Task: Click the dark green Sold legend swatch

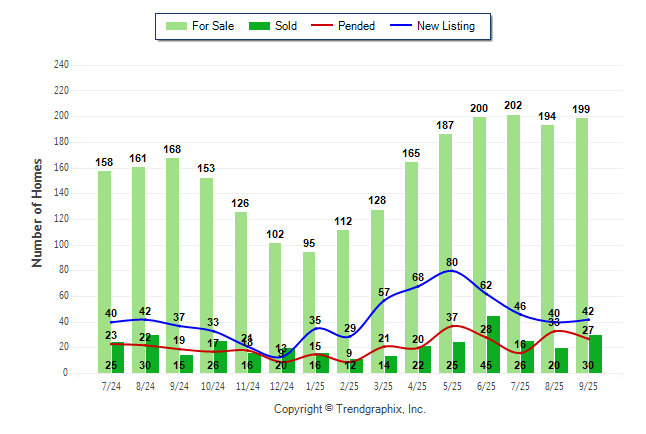Action: coord(258,26)
